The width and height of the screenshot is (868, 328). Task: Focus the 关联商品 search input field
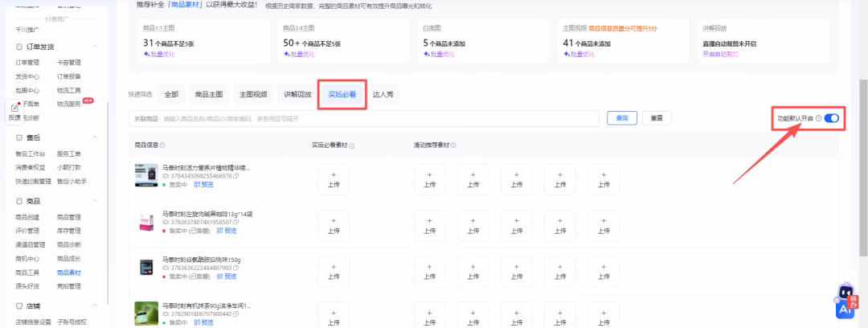pyautogui.click(x=378, y=118)
